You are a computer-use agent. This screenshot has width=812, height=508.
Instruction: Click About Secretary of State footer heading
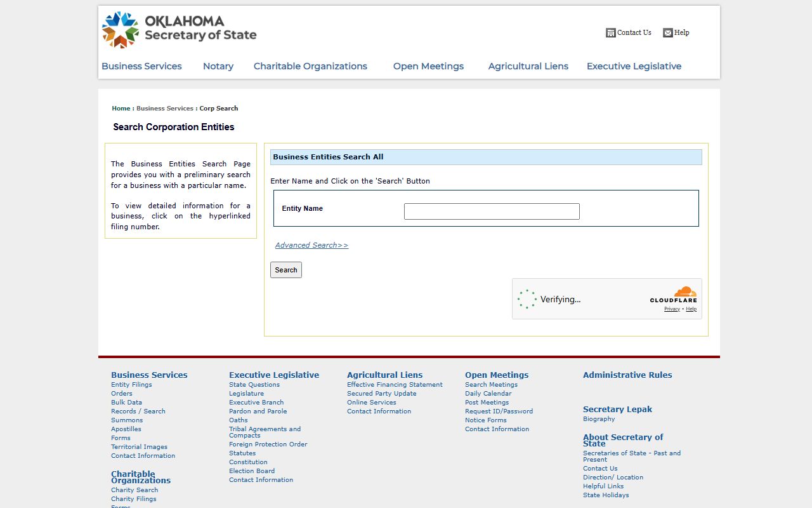point(623,440)
